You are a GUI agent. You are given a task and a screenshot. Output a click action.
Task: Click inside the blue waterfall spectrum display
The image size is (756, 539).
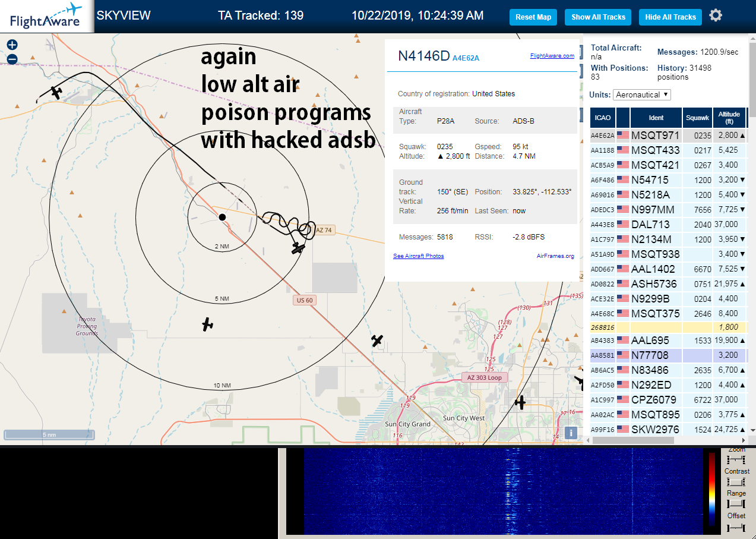502,491
